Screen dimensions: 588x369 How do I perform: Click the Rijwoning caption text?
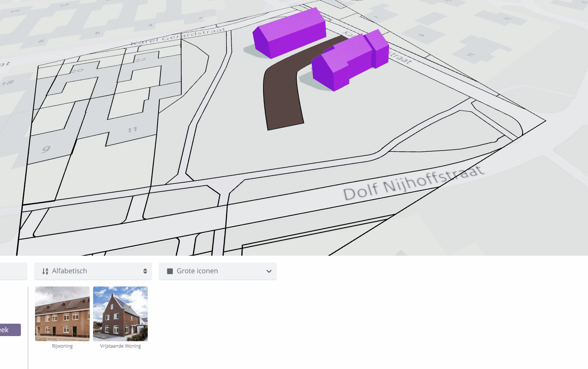pos(62,346)
